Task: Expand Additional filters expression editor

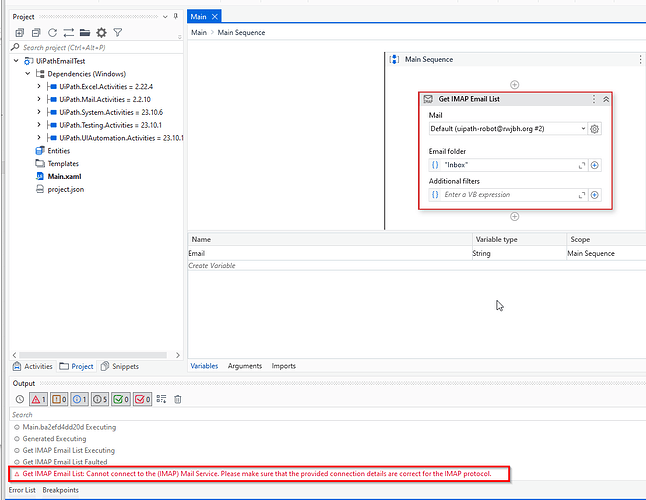Action: coord(582,195)
